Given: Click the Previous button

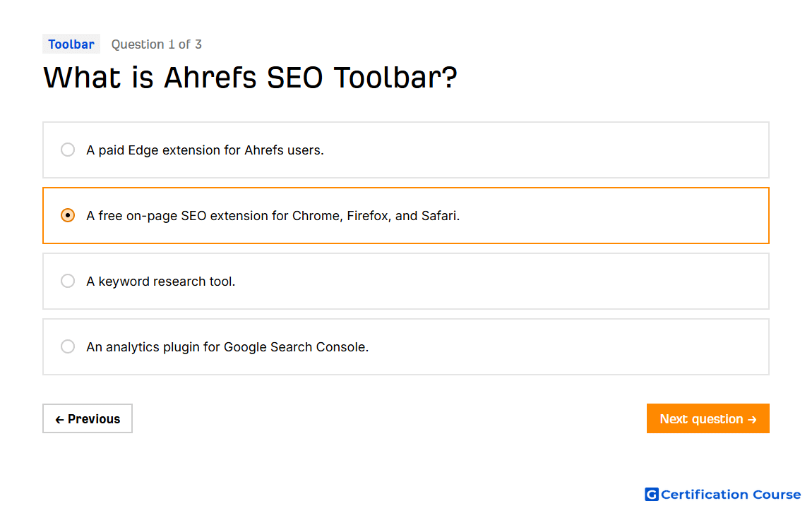Looking at the screenshot, I should pos(88,418).
